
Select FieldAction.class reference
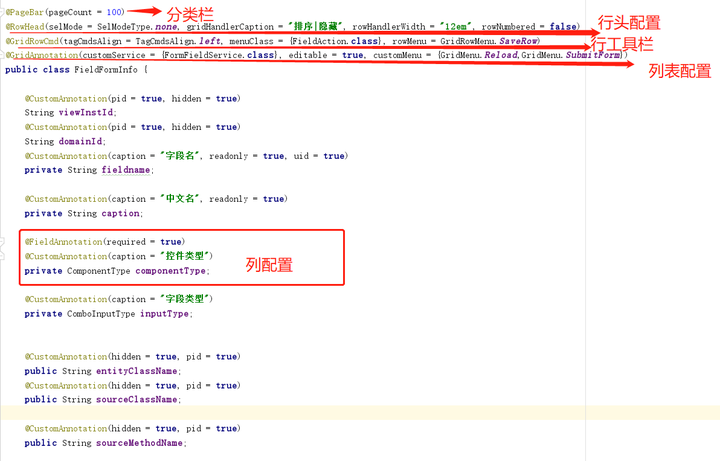pos(335,41)
